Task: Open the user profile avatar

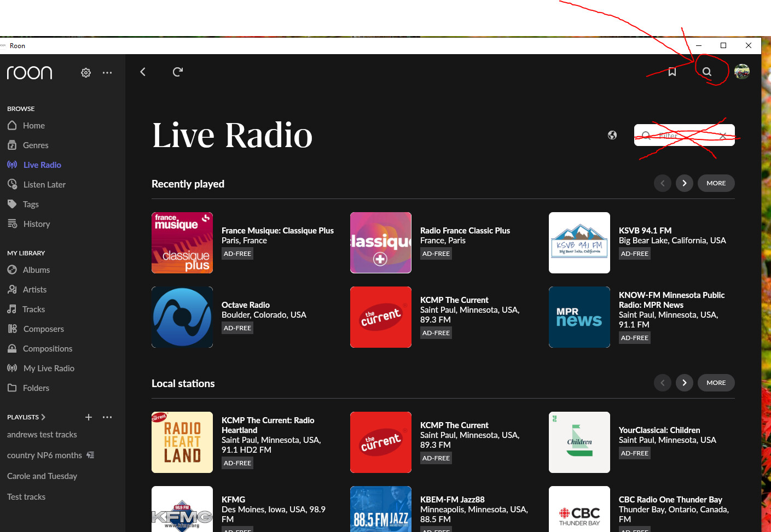Action: point(741,72)
